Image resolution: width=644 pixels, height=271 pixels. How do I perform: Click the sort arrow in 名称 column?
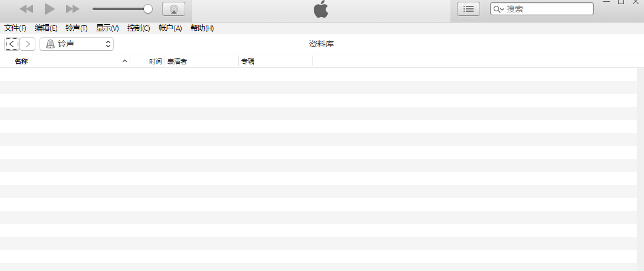click(124, 61)
